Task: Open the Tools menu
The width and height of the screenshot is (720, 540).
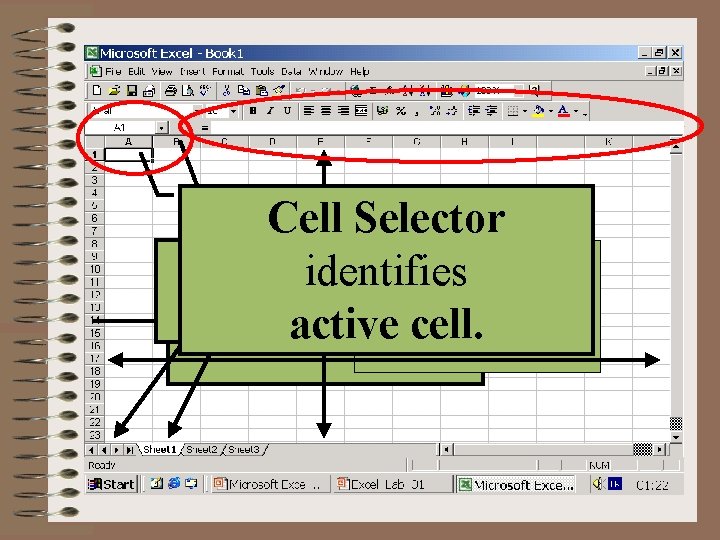Action: [262, 72]
